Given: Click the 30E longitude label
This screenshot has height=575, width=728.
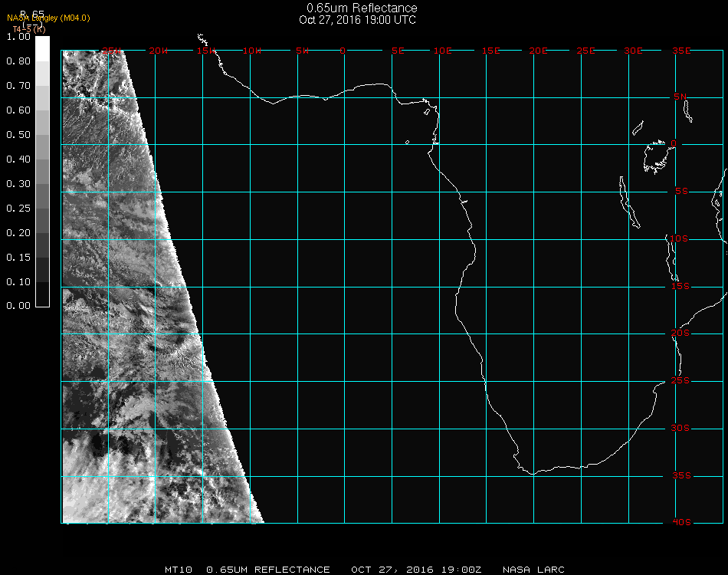Looking at the screenshot, I should point(633,51).
